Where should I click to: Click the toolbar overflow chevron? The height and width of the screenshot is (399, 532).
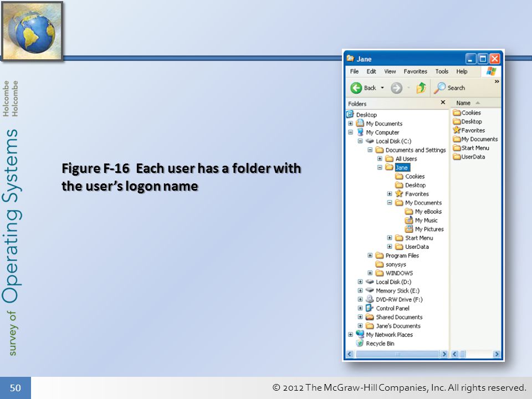(x=497, y=81)
